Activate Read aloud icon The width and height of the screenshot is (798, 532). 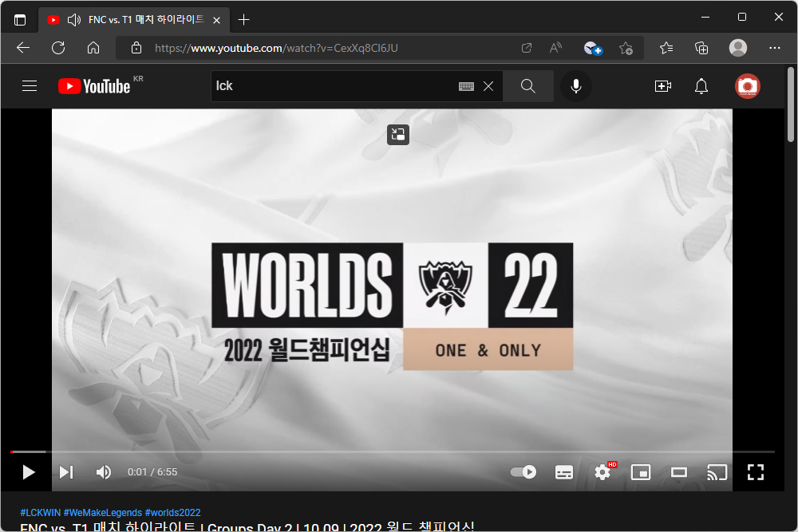pyautogui.click(x=555, y=48)
